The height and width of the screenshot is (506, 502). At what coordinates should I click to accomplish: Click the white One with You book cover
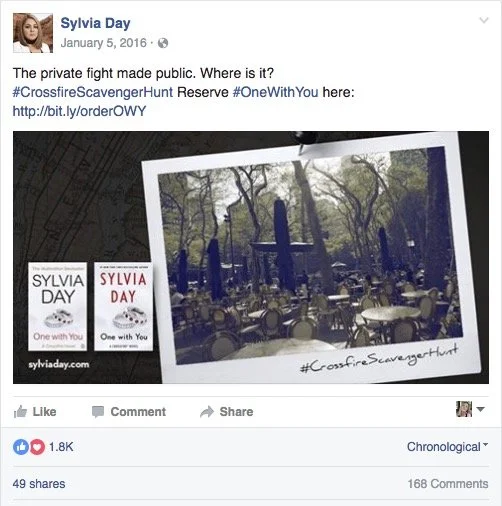pos(58,306)
